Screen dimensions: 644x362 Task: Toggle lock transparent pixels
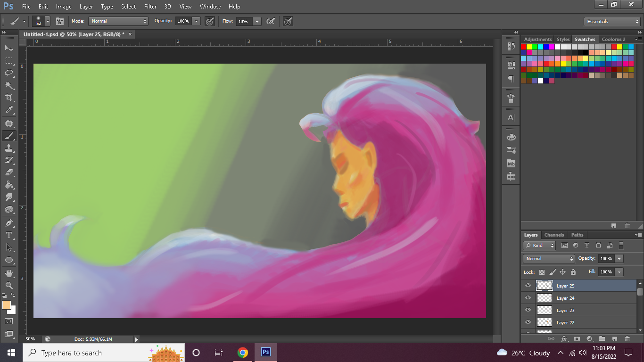542,272
